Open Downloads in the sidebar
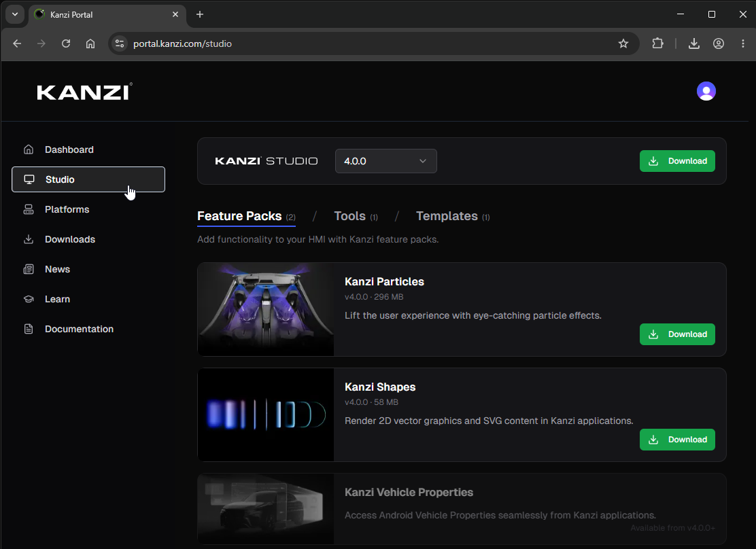 click(x=88, y=239)
